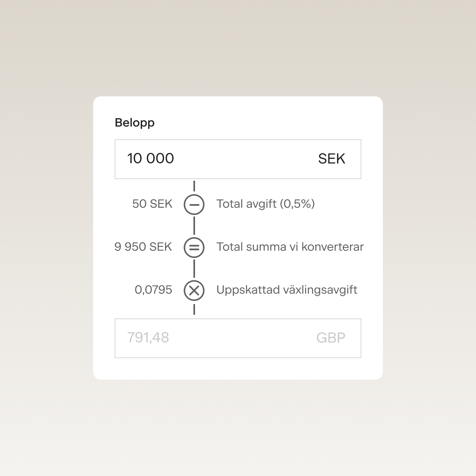476x476 pixels.
Task: Click the minus icon for the fee
Action: click(194, 205)
